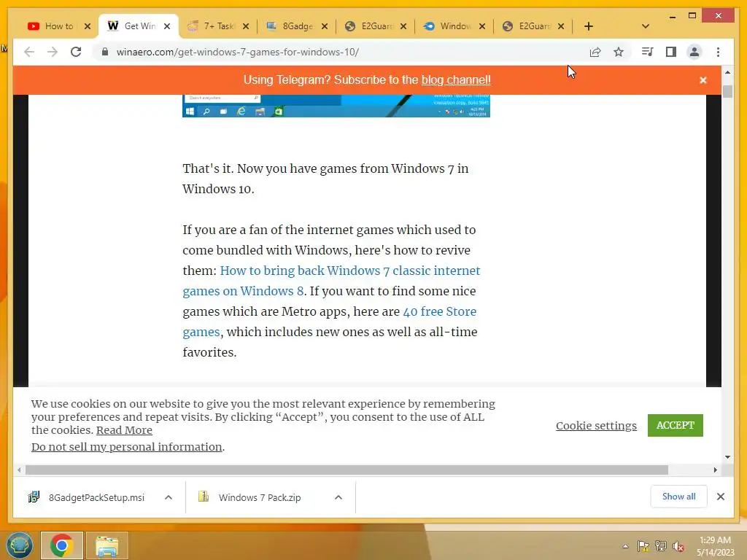
Task: Switch to the '8Gadge' tab
Action: (296, 26)
